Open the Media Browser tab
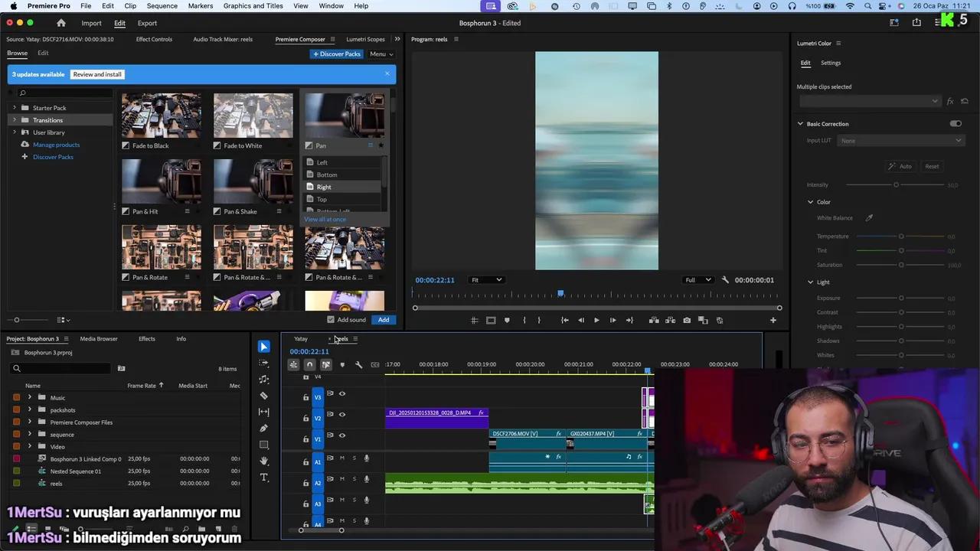 point(99,339)
